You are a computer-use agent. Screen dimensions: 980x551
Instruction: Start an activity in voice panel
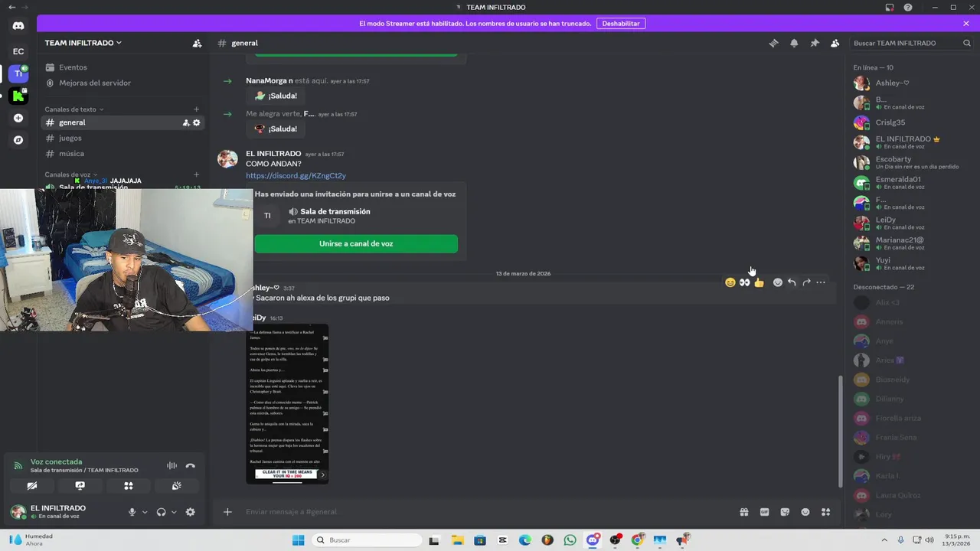click(x=129, y=486)
